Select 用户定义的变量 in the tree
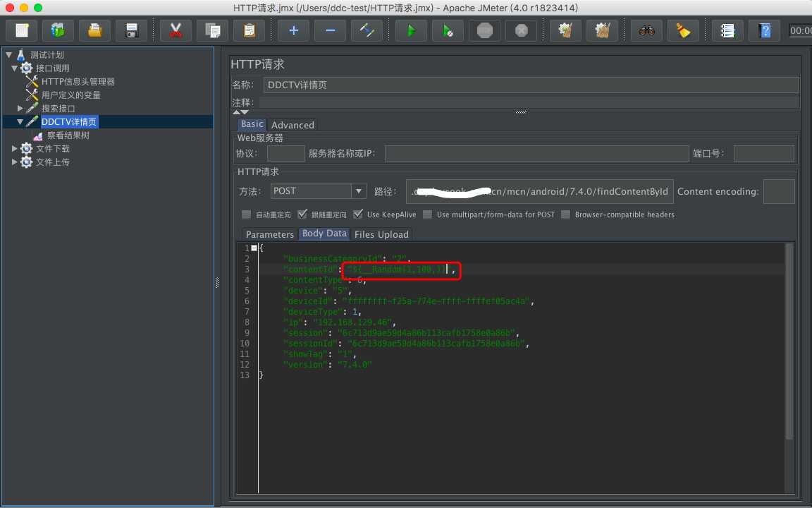This screenshot has height=508, width=812. pos(71,95)
